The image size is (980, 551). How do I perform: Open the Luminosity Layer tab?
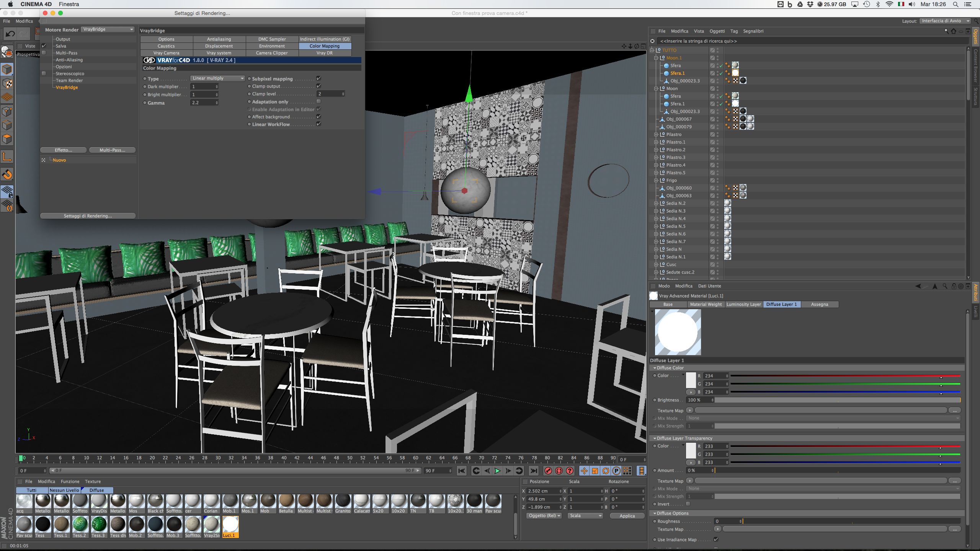pos(743,304)
